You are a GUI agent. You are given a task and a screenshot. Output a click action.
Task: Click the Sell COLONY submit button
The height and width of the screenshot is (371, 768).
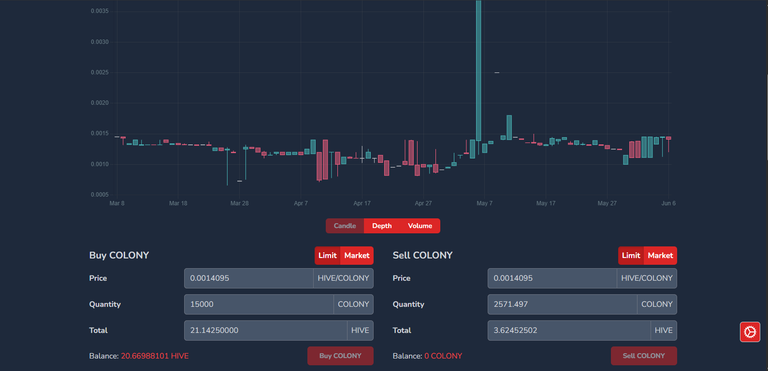[644, 356]
